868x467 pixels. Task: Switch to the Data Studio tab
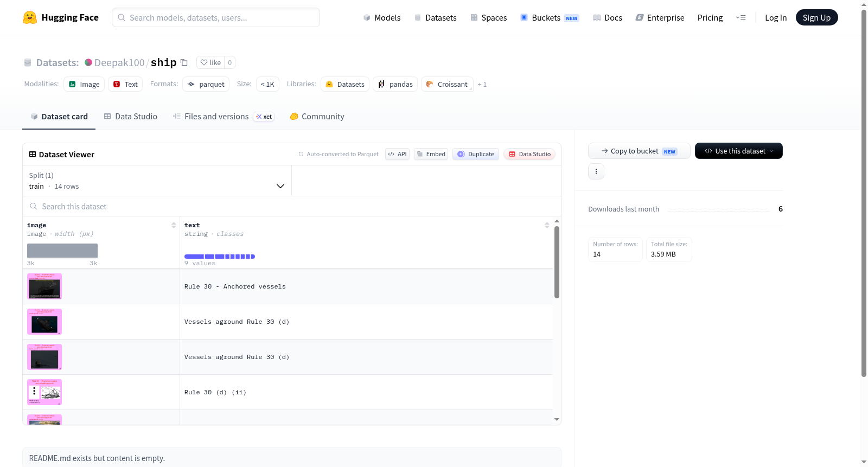(131, 117)
